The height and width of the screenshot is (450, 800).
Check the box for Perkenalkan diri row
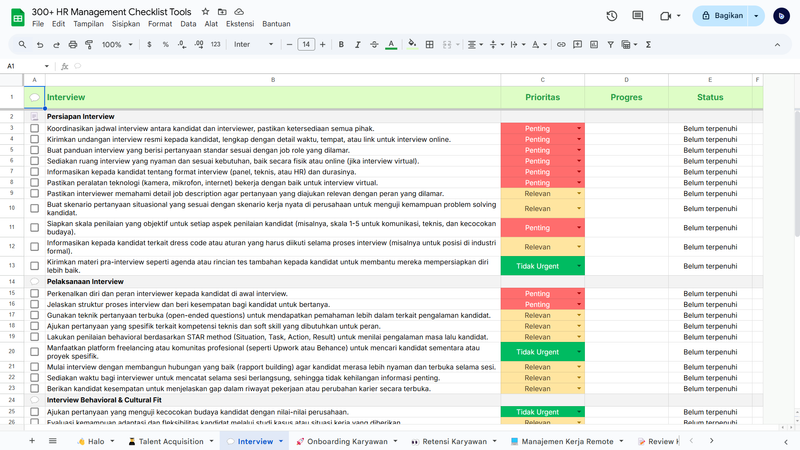pos(35,293)
